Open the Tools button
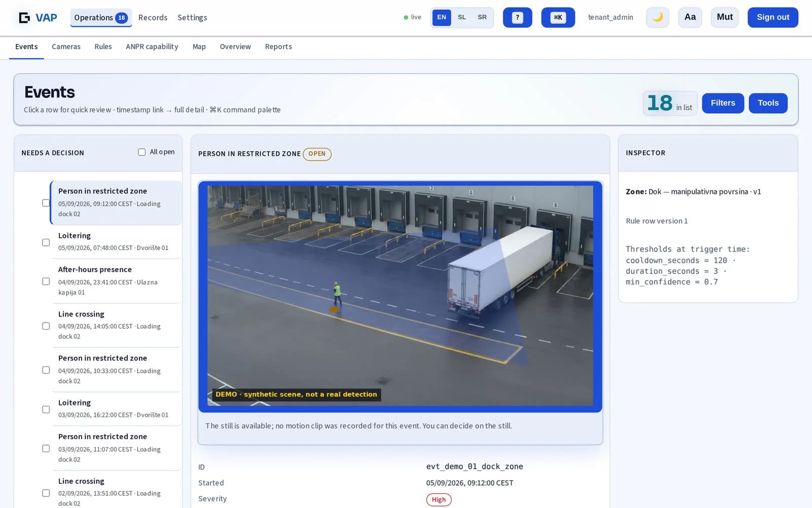The image size is (812, 508). 768,103
